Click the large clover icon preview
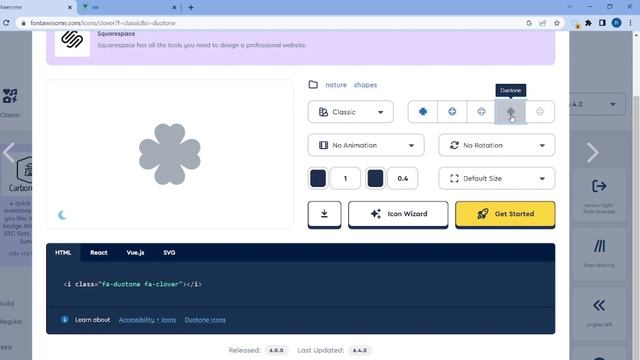This screenshot has height=360, width=640. point(169,154)
